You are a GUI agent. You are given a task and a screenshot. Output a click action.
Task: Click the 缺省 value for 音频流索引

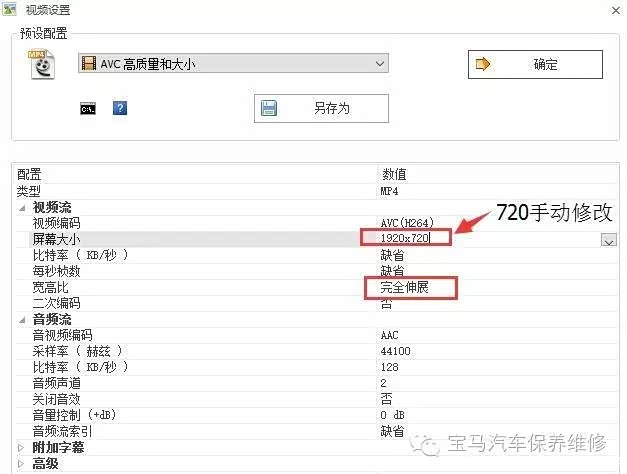392,431
